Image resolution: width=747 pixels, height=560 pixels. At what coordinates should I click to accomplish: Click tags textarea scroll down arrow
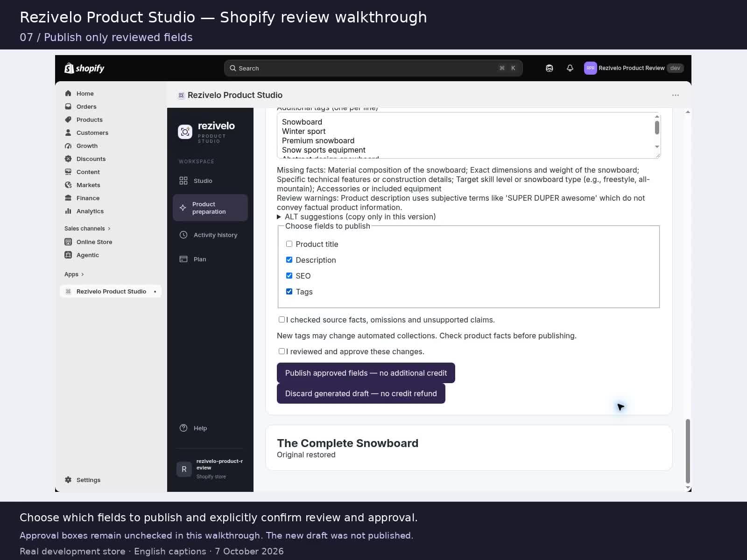(657, 147)
